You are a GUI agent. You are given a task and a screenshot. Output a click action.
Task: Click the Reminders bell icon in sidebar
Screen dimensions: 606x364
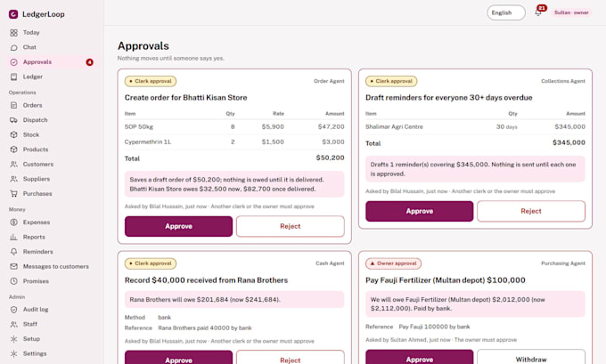pyautogui.click(x=13, y=252)
